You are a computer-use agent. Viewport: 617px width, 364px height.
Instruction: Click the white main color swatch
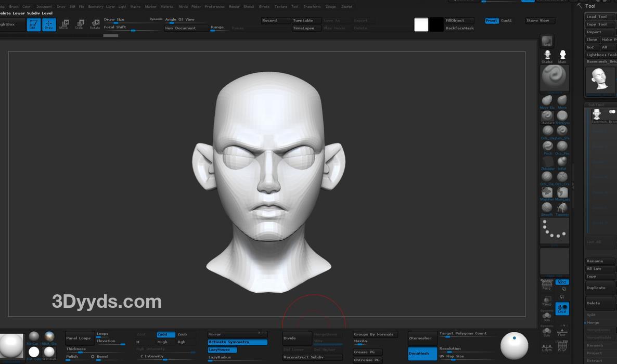[421, 24]
